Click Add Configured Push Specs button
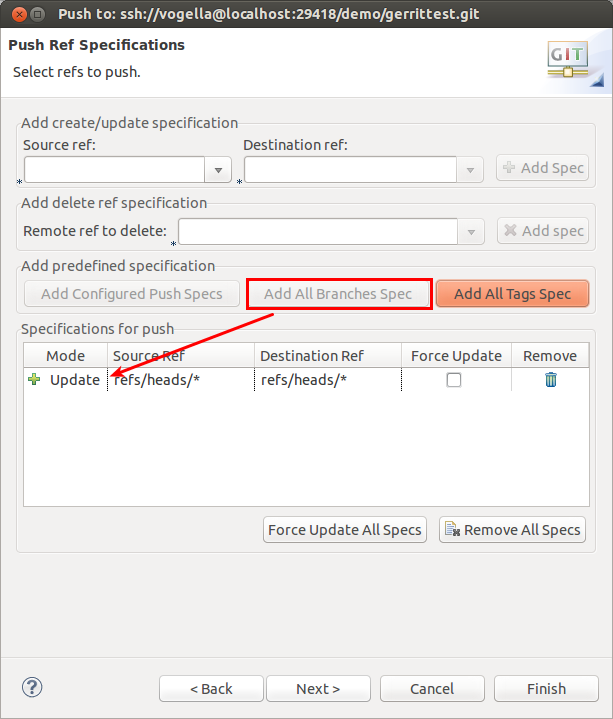The image size is (613, 719). click(x=132, y=293)
